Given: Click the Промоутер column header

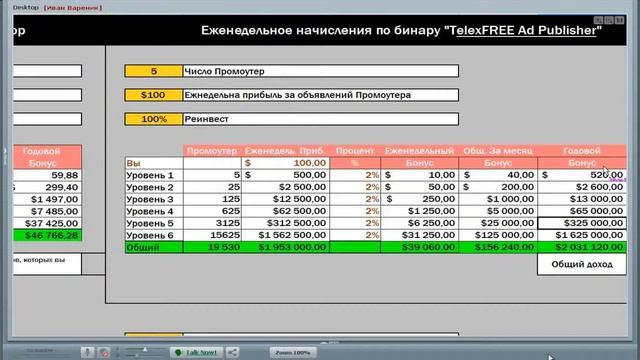Looking at the screenshot, I should (x=212, y=151).
